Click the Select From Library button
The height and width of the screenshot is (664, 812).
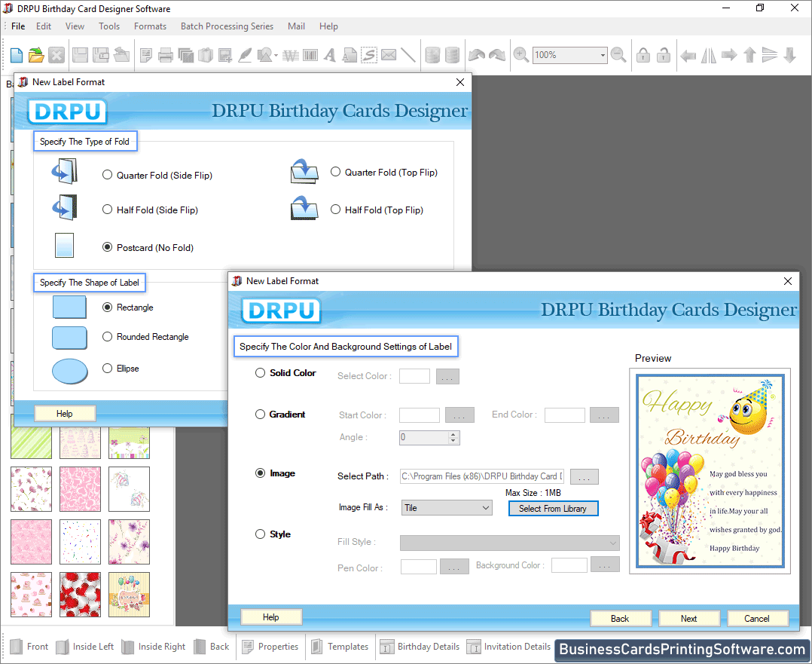coord(553,509)
